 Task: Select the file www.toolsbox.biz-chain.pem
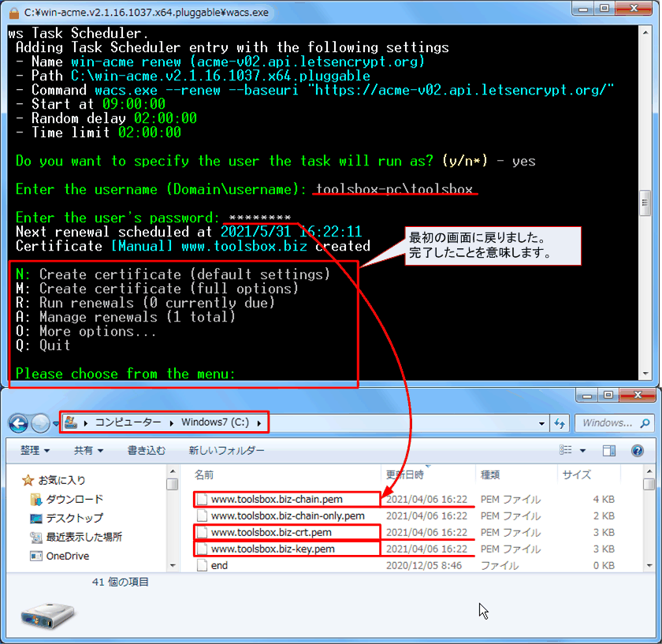277,500
